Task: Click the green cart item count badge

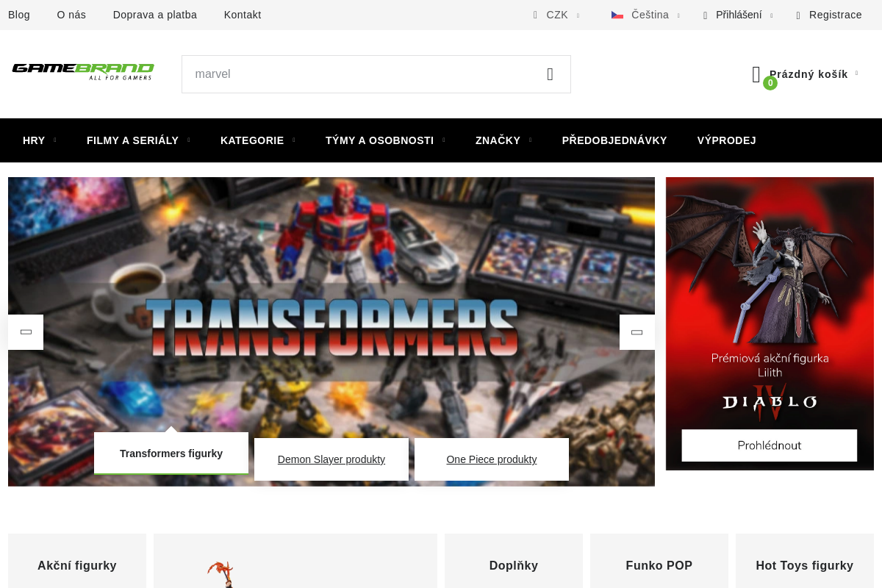Action: 770,83
